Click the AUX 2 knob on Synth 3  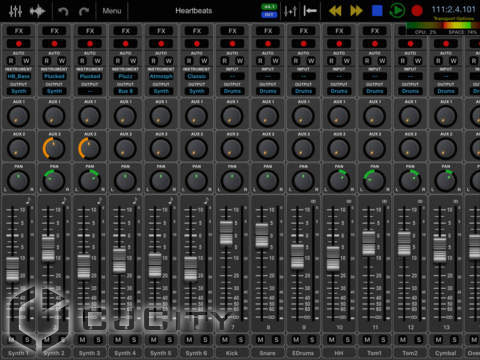click(x=90, y=148)
